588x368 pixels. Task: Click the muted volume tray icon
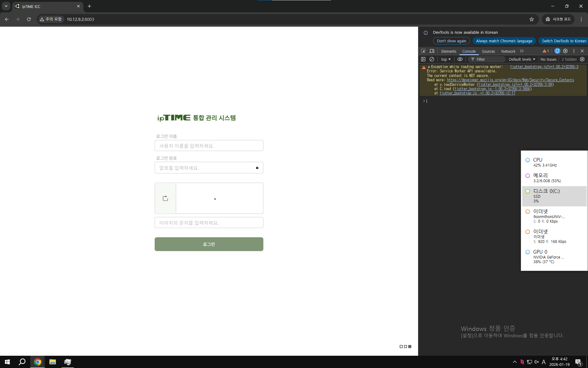pyautogui.click(x=537, y=362)
